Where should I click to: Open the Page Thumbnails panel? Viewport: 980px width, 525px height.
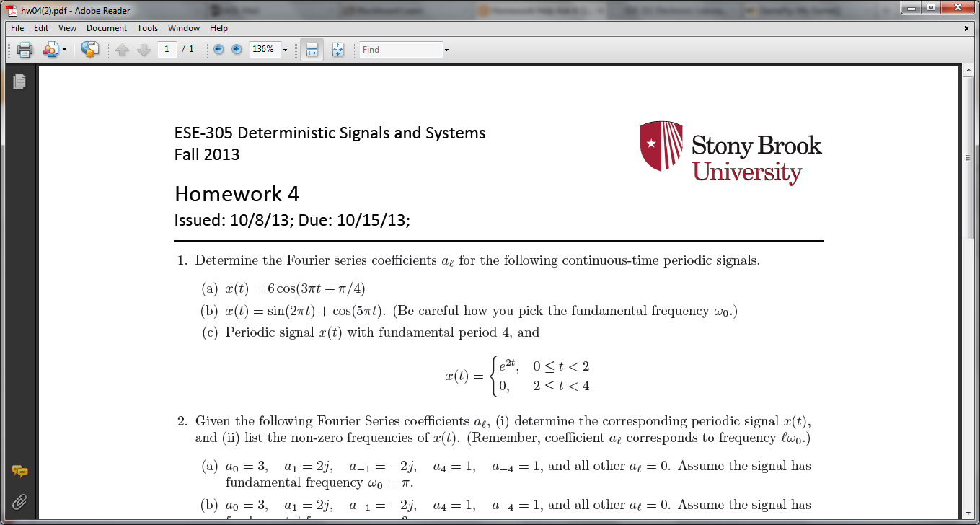coord(19,81)
